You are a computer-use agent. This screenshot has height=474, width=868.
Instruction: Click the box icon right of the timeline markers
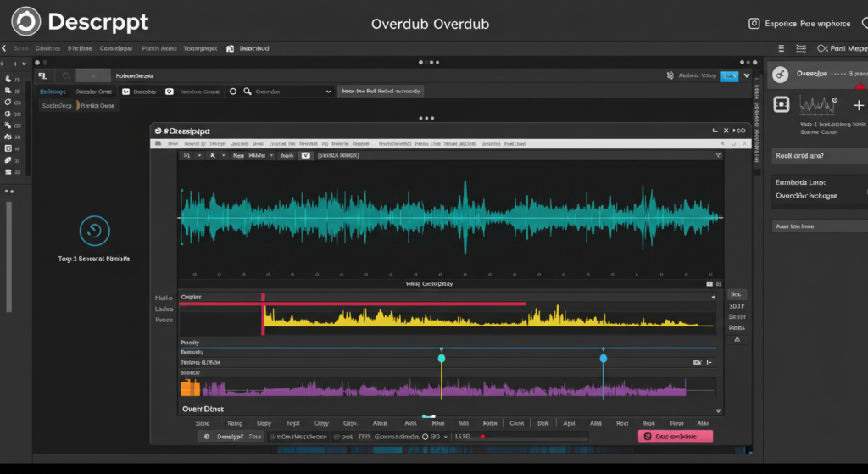pyautogui.click(x=697, y=363)
